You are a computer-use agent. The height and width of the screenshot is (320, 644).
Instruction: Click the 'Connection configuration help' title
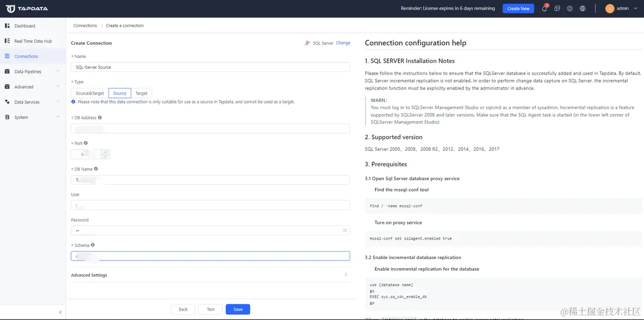(416, 43)
